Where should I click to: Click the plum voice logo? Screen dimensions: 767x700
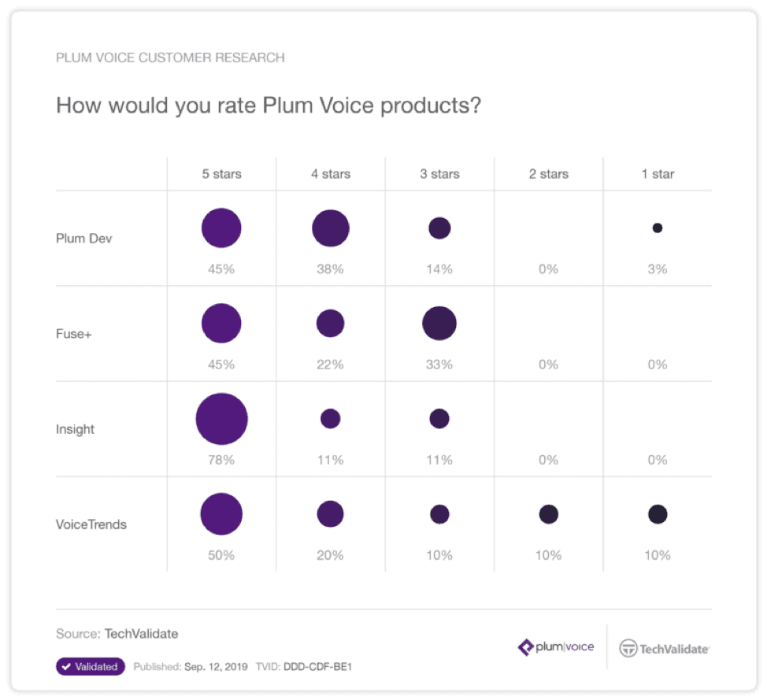click(556, 647)
